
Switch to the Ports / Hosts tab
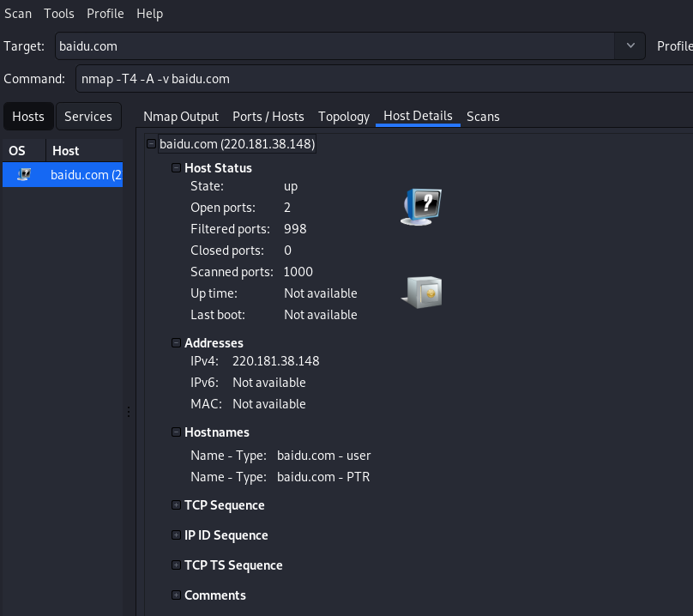pos(268,117)
